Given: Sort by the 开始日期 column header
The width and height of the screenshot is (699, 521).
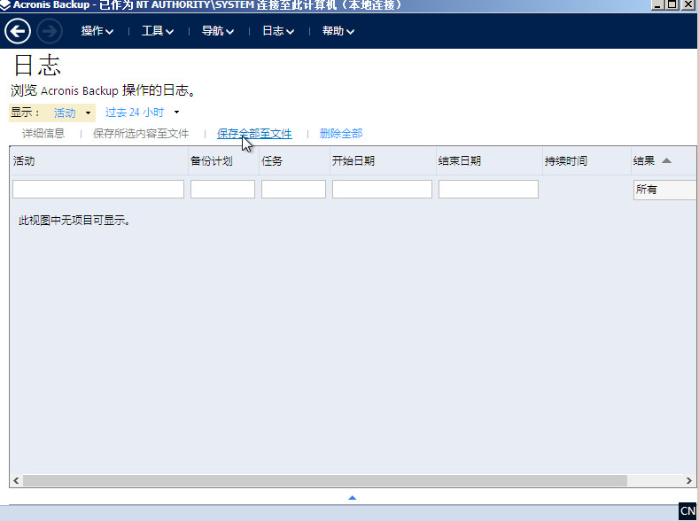Looking at the screenshot, I should click(383, 161).
